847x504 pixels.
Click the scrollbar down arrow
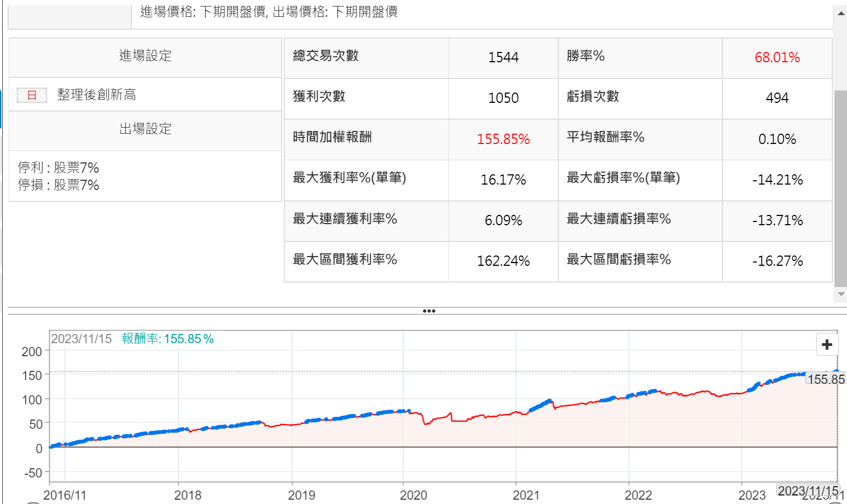click(841, 294)
